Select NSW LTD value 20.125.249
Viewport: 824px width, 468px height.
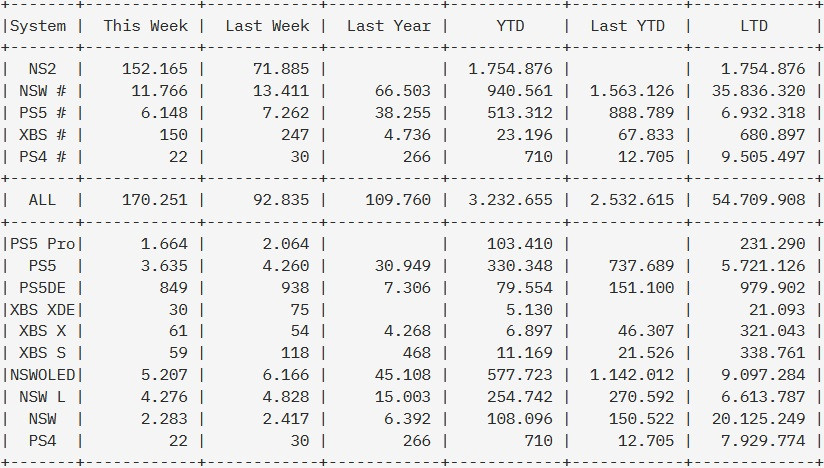pos(758,419)
